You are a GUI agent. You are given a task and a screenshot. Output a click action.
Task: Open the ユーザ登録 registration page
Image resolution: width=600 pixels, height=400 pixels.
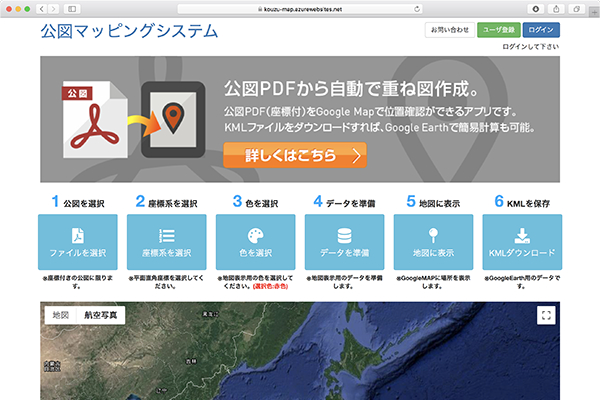point(497,30)
